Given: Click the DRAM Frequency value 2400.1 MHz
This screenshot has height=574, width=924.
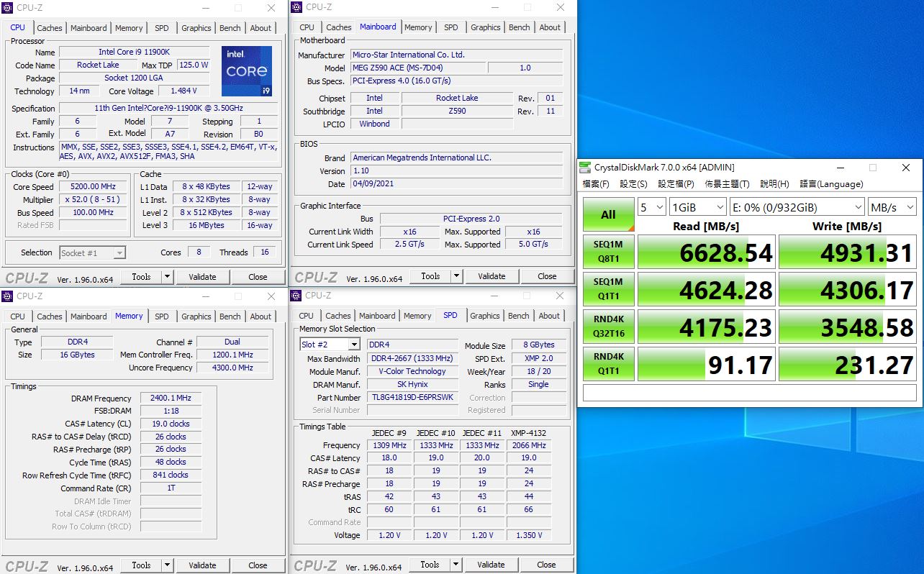Looking at the screenshot, I should click(x=171, y=398).
